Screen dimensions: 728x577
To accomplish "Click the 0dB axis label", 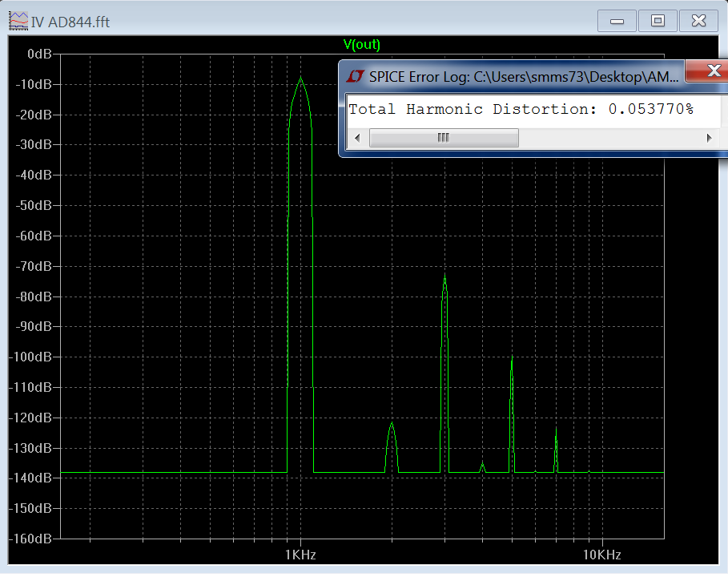I will point(39,54).
